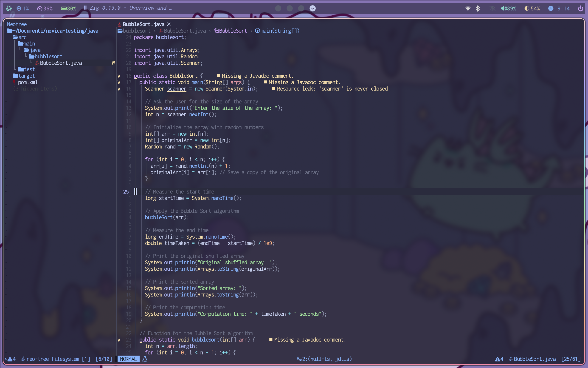Viewport: 588px width, 368px height.
Task: Switch to the first workspace dot
Action: (x=278, y=8)
